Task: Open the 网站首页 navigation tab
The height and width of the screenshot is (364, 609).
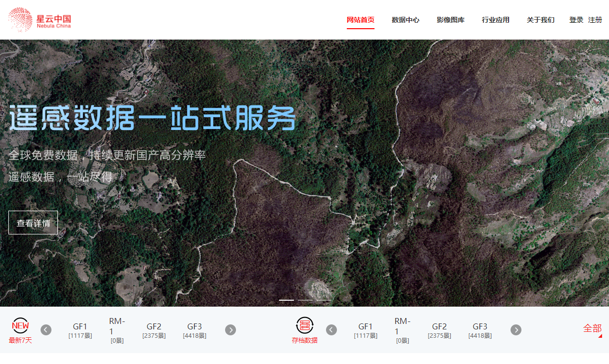Action: [360, 20]
